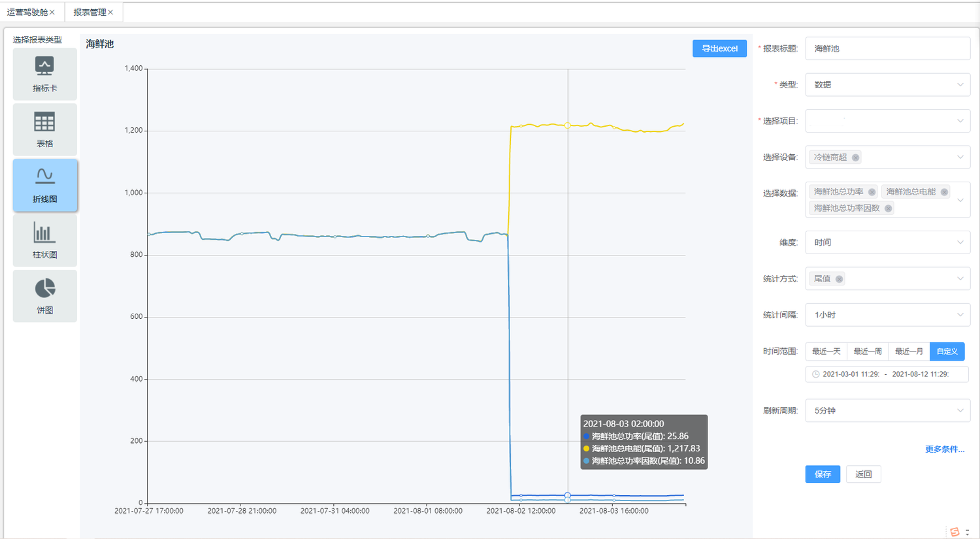Open the 刷新周期 dropdown
This screenshot has height=539, width=980.
coord(887,411)
